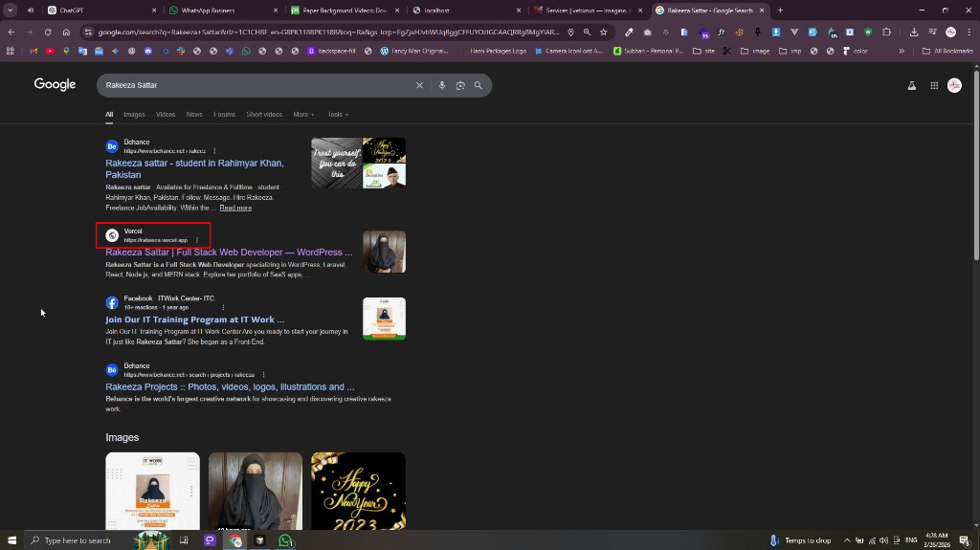Open the Google account avatar

tap(954, 86)
